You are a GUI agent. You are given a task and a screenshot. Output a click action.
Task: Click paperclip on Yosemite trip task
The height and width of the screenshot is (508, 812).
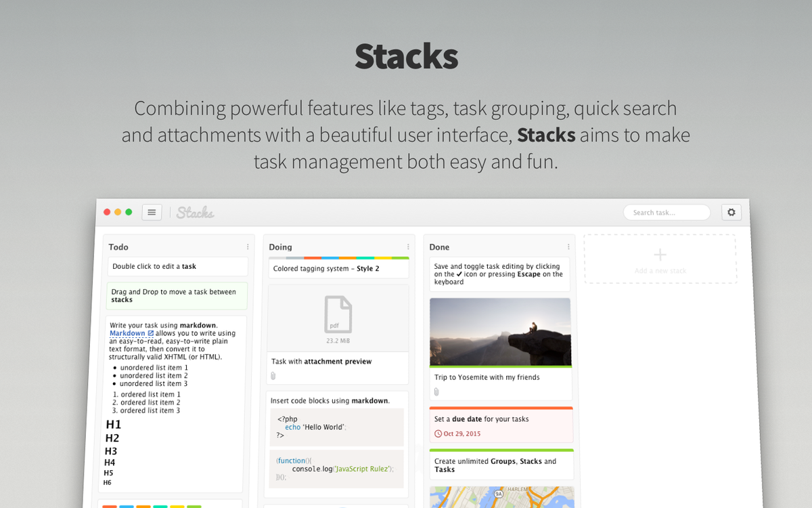click(436, 391)
